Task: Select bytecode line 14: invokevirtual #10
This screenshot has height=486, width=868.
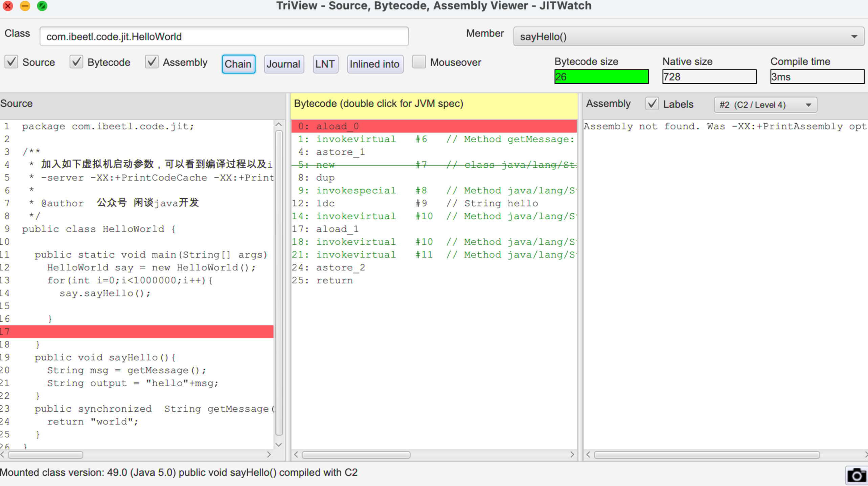Action: [434, 216]
